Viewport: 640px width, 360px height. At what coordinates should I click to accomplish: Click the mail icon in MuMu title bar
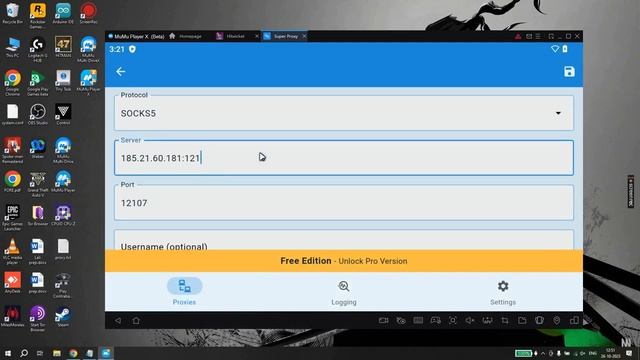coord(529,36)
